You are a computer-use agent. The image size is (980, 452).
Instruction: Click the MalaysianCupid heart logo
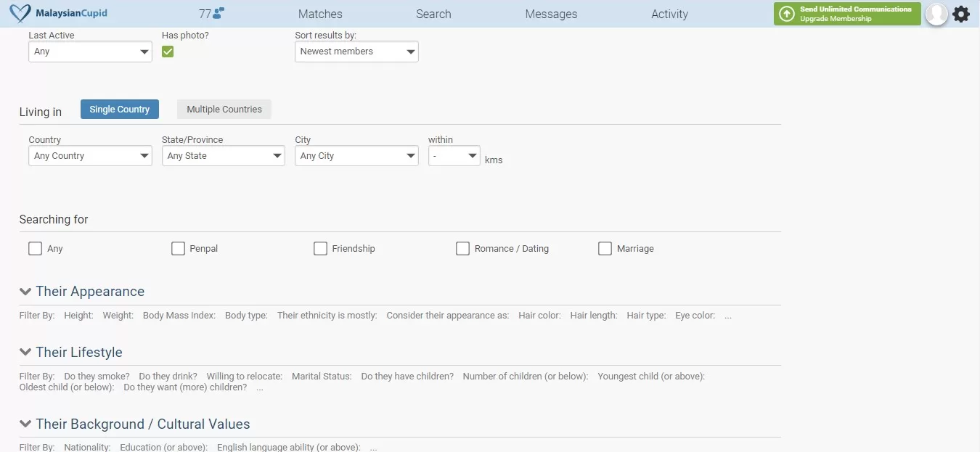click(x=21, y=14)
